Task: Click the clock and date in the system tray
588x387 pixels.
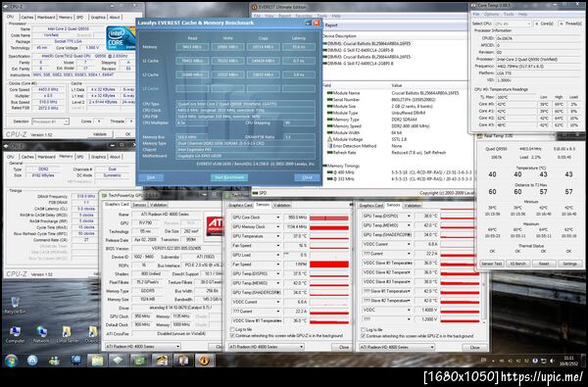Action: [x=568, y=361]
